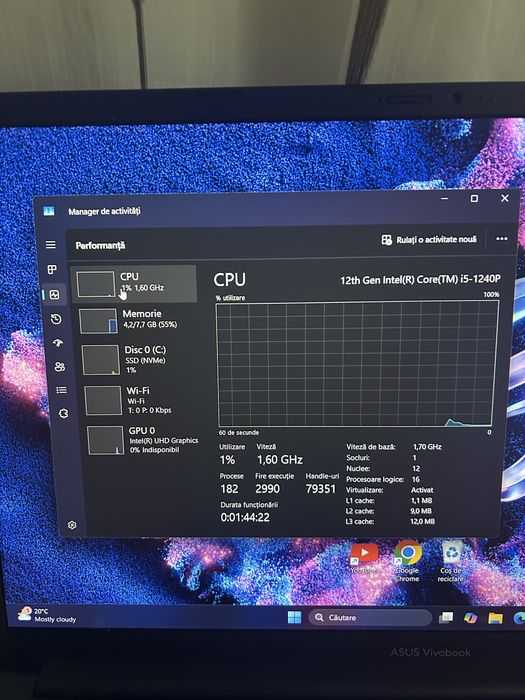Screen dimensions: 525x700
Task: Open the Users icon in sidebar
Action: [60, 367]
